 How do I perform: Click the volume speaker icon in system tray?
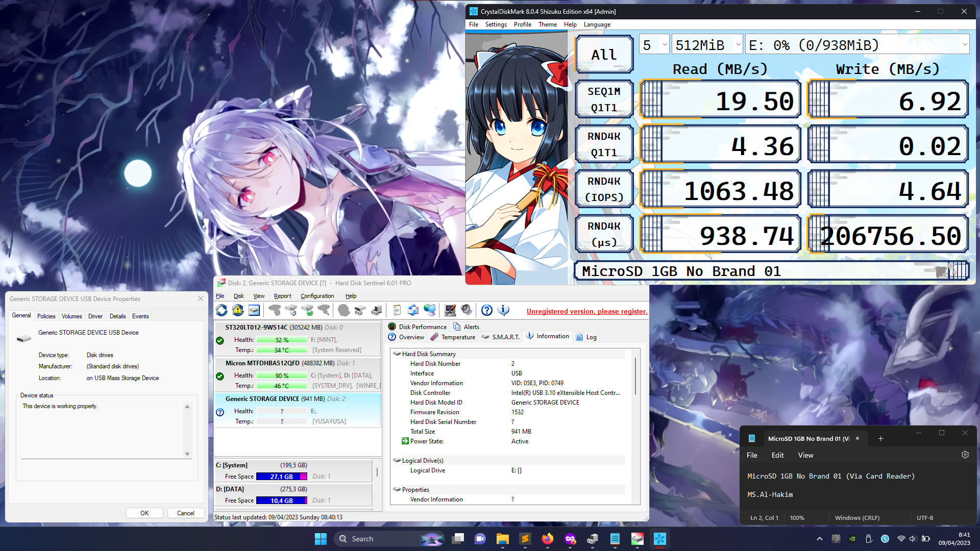[913, 539]
